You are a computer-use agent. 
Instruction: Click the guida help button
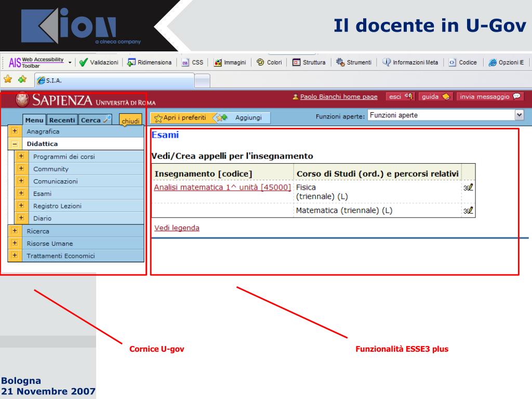pos(436,97)
